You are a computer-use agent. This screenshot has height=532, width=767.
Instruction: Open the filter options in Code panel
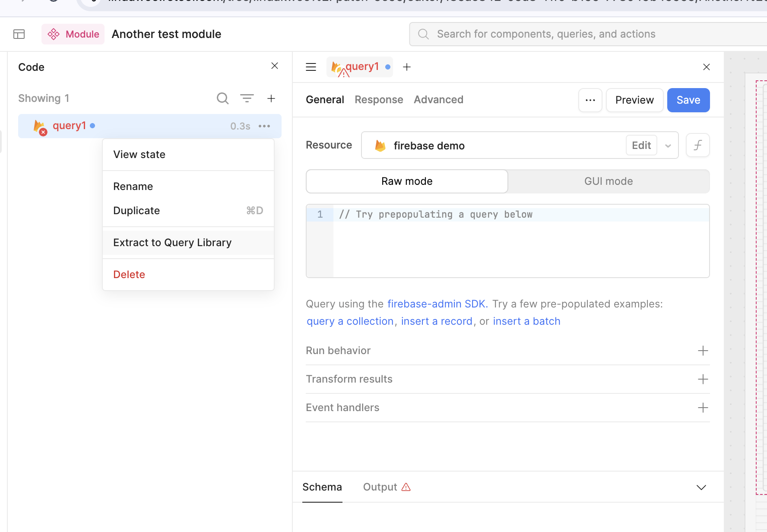pos(247,98)
